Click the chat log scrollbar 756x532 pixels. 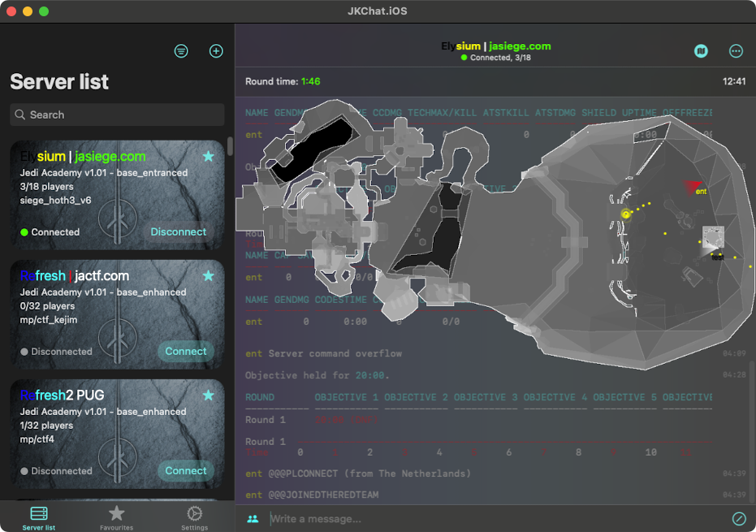tap(751, 431)
